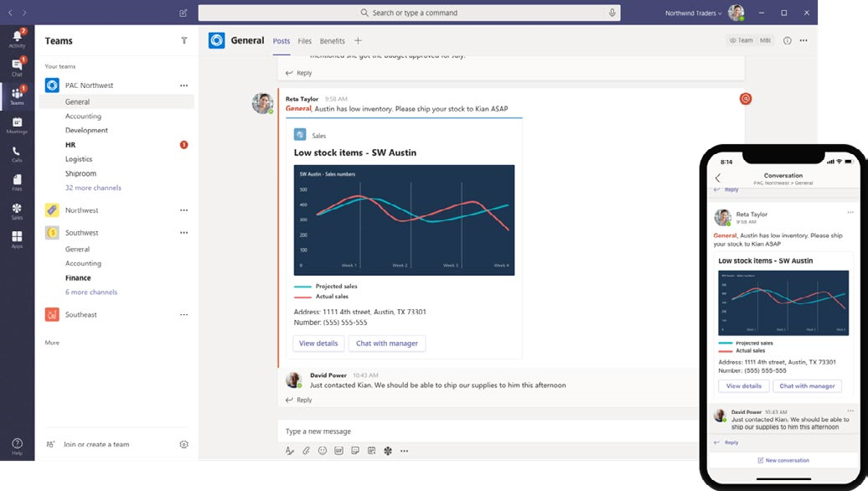The image size is (868, 491).
Task: Insert a GIF from compose bar
Action: pos(338,451)
